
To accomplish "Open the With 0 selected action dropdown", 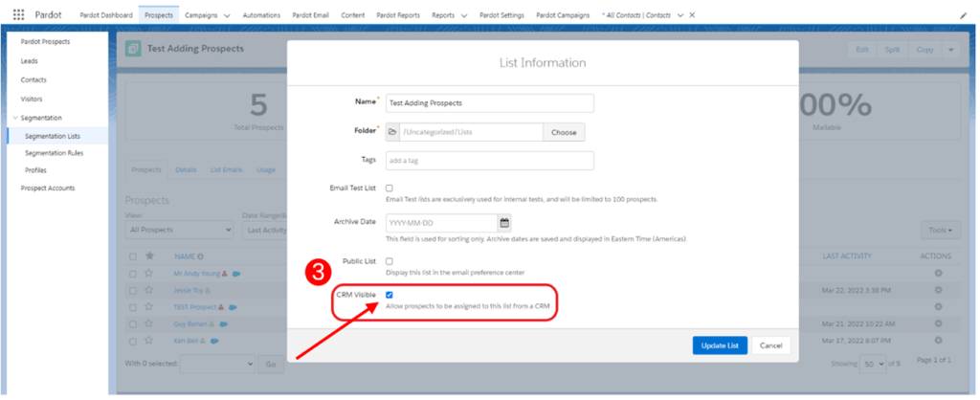I will click(217, 364).
